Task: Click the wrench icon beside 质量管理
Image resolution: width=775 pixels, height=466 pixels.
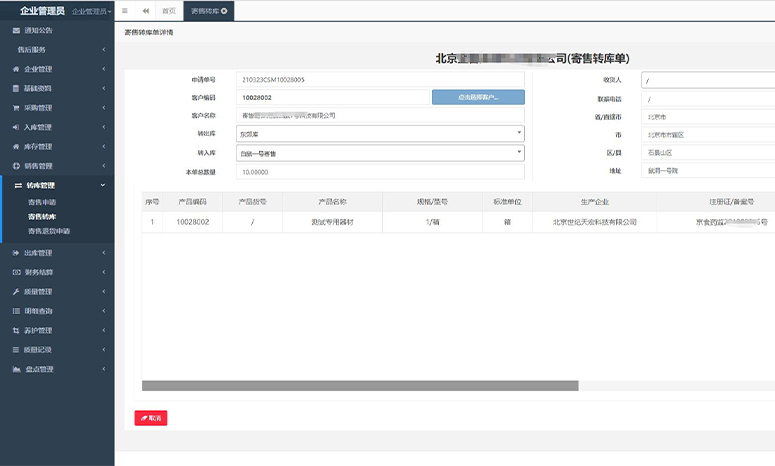Action: point(16,292)
